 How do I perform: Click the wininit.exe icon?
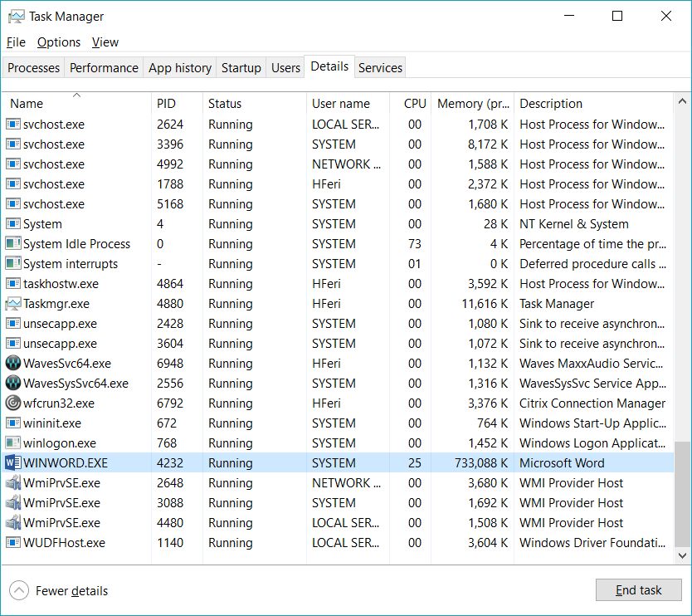pos(12,423)
